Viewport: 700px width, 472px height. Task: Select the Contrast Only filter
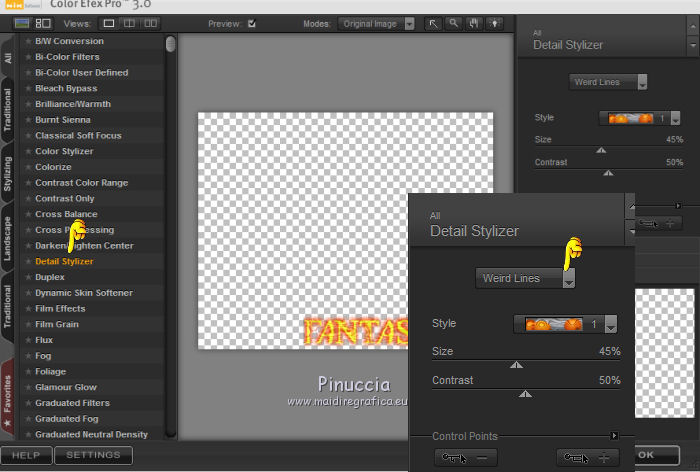pyautogui.click(x=65, y=199)
